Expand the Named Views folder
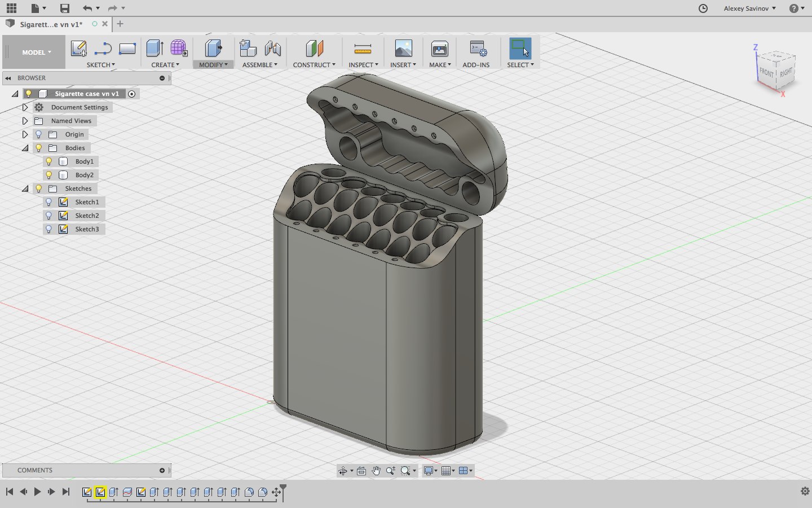This screenshot has width=812, height=508. point(25,121)
